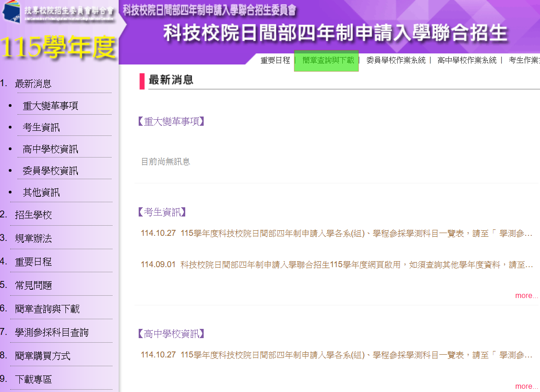
Task: Open 其他資訊 sidebar sub-item
Action: [41, 193]
